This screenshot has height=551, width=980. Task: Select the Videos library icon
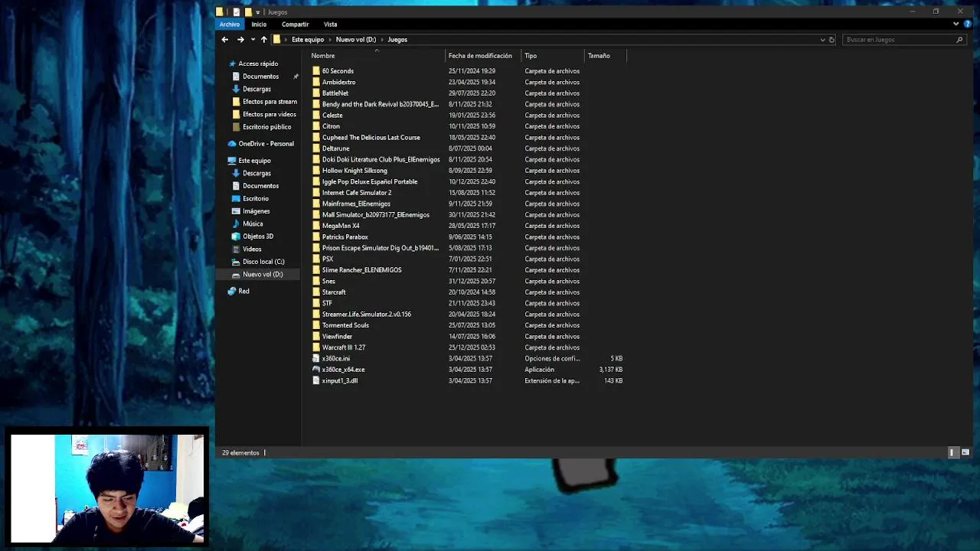click(237, 249)
